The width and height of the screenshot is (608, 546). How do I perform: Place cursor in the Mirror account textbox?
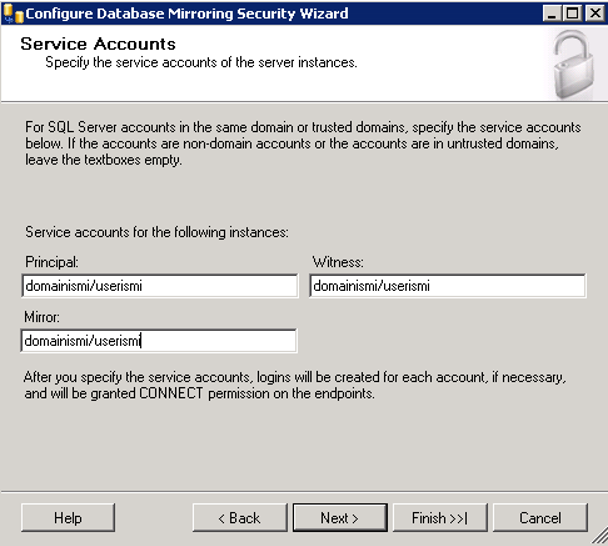159,341
